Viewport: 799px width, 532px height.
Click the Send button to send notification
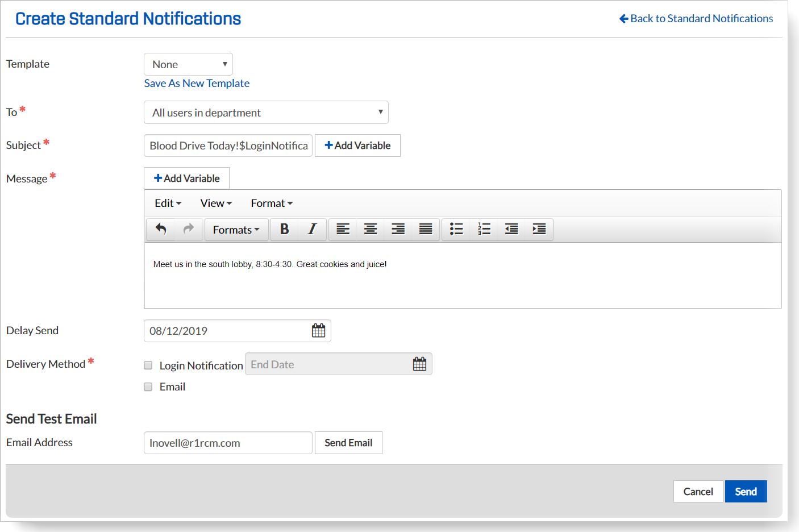pyautogui.click(x=746, y=491)
